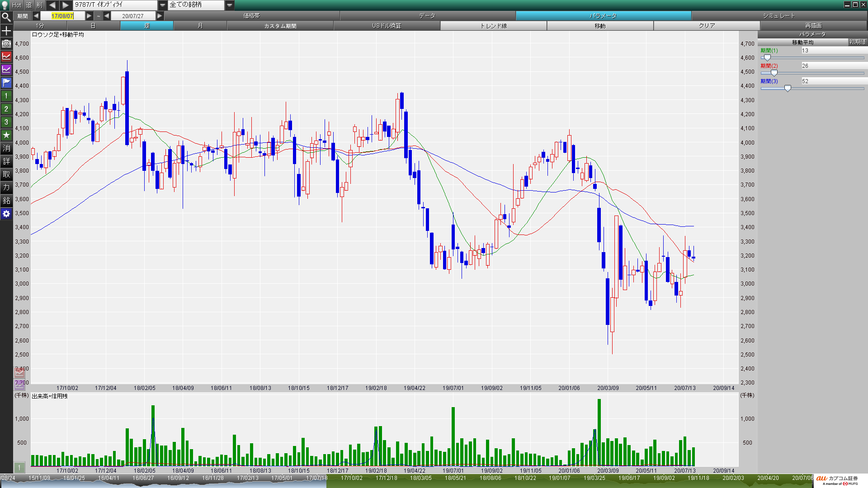Click the purple chart icon in sidebar
Screen dimensions: 868x488
pos(6,70)
